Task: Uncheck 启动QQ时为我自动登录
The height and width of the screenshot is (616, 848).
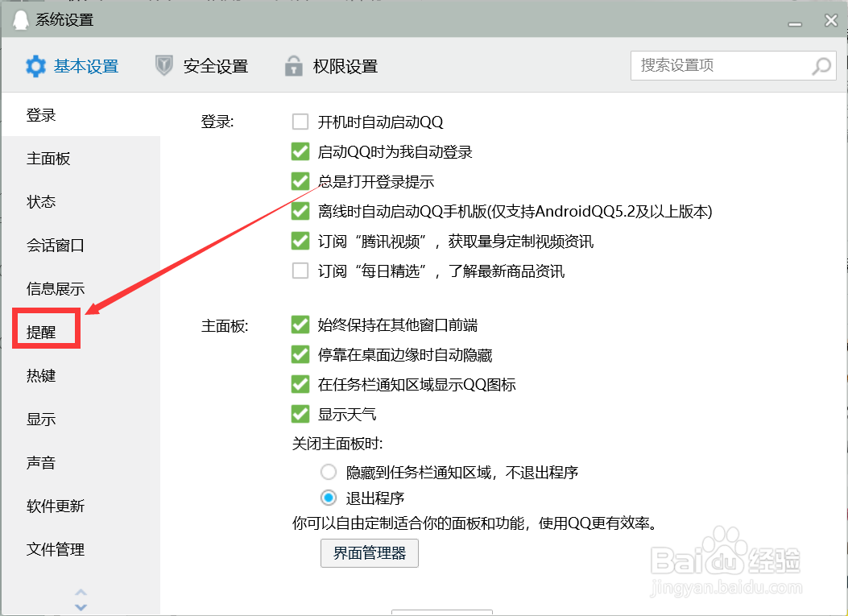Action: [300, 151]
